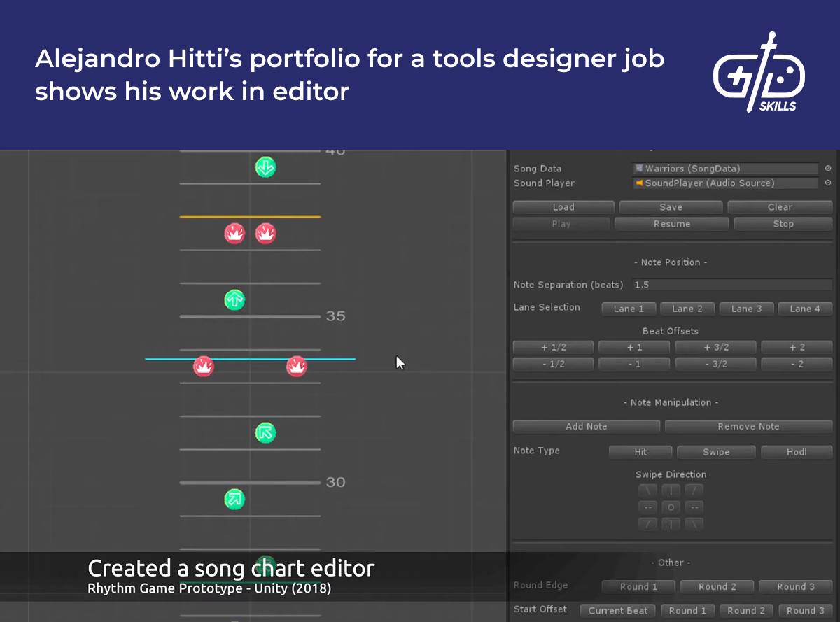Select the upward swipe direction arrow

pyautogui.click(x=671, y=490)
